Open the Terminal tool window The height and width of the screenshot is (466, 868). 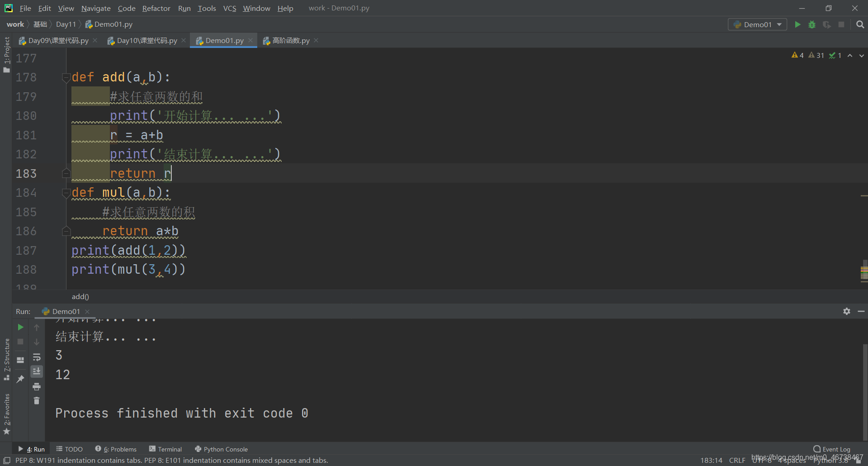(x=165, y=449)
